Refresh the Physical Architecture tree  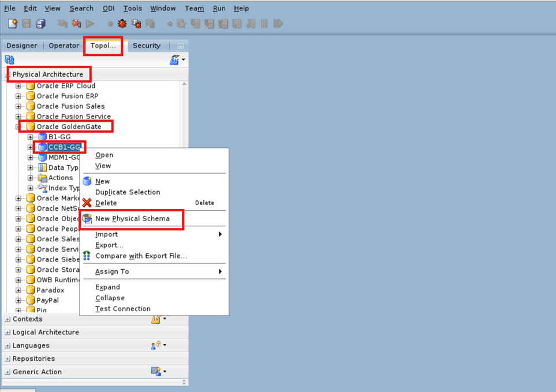click(x=9, y=59)
